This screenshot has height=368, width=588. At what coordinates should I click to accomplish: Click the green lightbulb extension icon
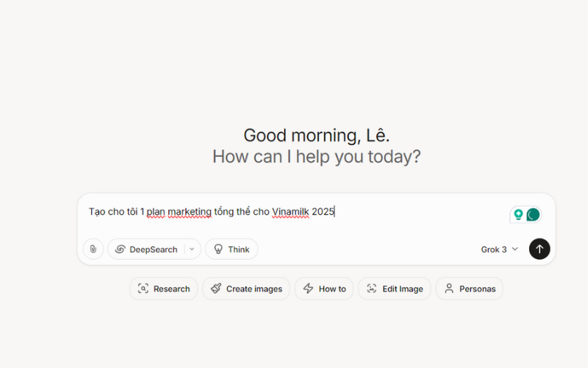tap(518, 214)
